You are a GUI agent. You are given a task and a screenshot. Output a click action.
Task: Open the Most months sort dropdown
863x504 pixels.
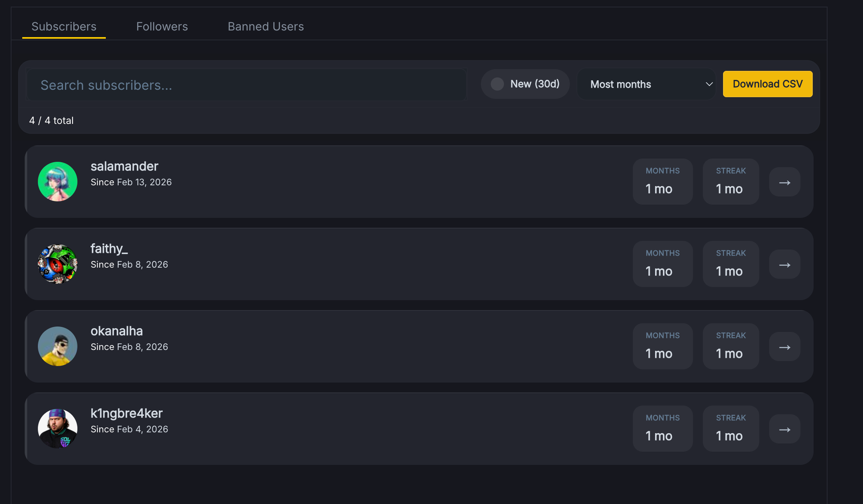pos(646,84)
